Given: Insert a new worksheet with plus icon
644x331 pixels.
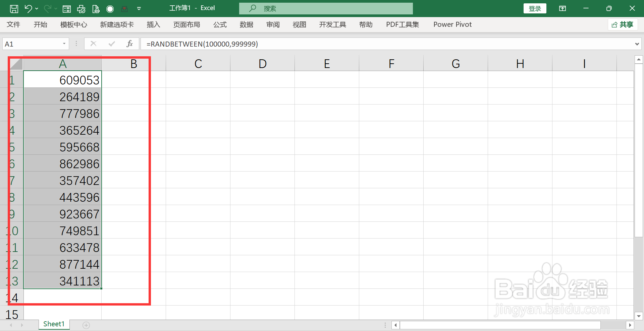Looking at the screenshot, I should point(86,324).
